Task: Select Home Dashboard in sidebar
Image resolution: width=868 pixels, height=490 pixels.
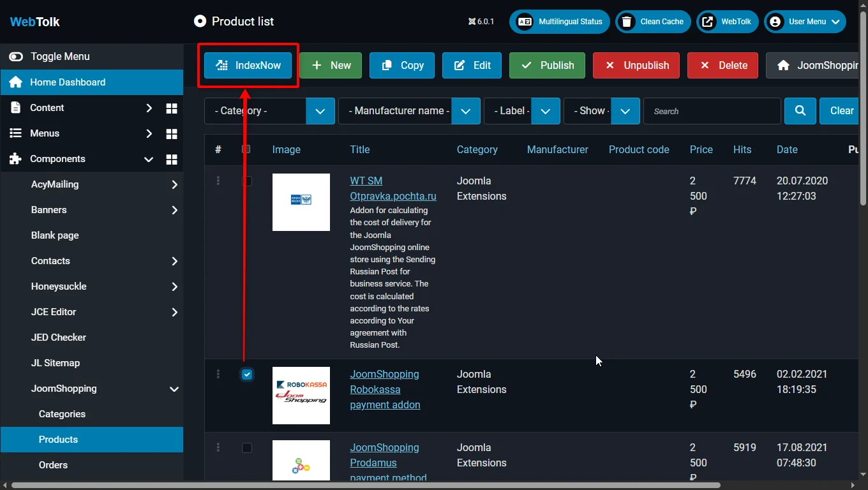Action: (x=68, y=82)
